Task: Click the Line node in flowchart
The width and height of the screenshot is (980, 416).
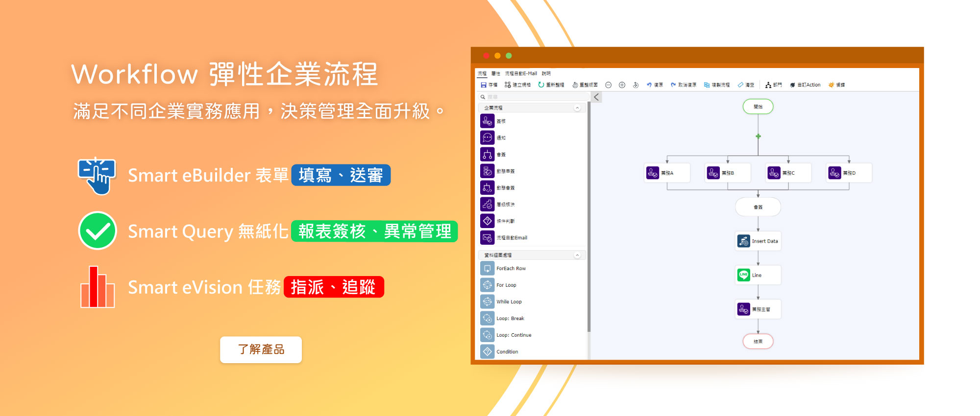Action: 758,275
